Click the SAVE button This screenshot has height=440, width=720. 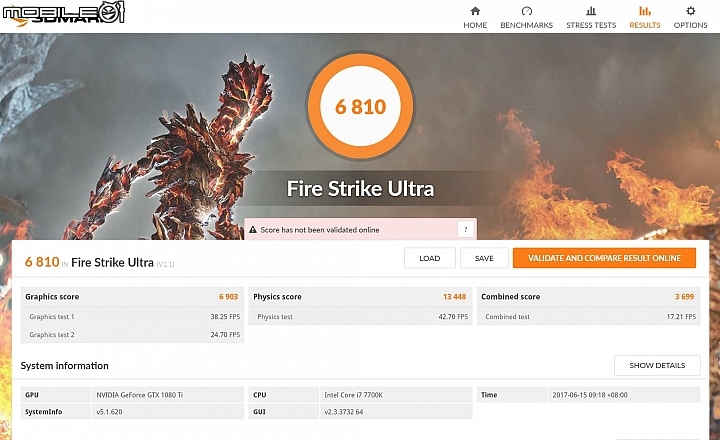[484, 258]
